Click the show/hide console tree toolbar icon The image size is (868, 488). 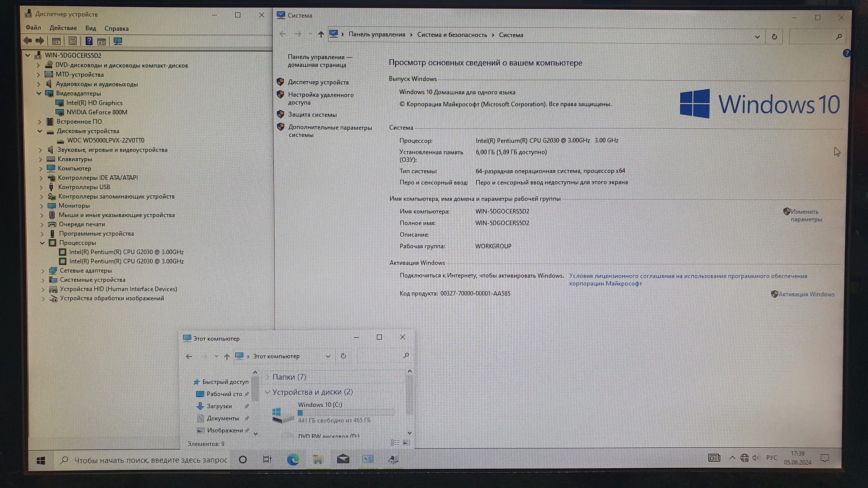click(56, 41)
